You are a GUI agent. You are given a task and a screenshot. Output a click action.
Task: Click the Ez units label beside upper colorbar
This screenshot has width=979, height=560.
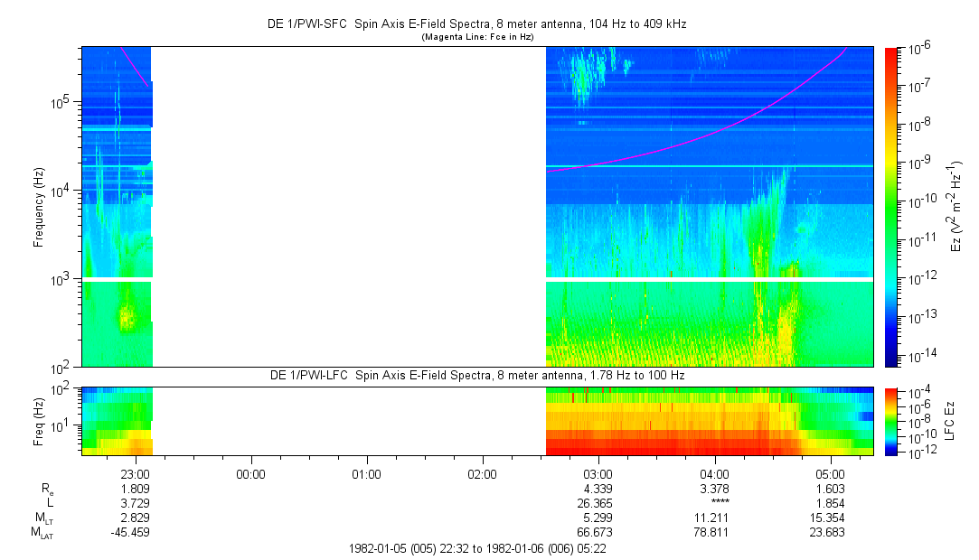[x=956, y=207]
